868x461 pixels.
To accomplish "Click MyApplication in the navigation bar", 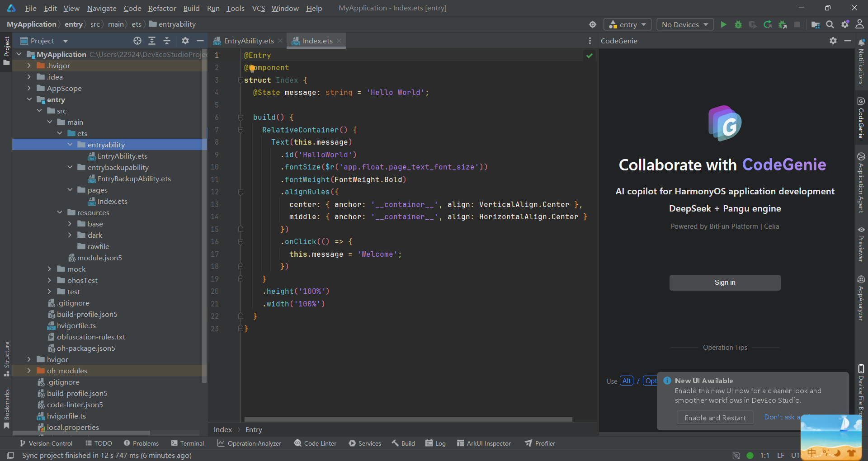I will point(31,24).
